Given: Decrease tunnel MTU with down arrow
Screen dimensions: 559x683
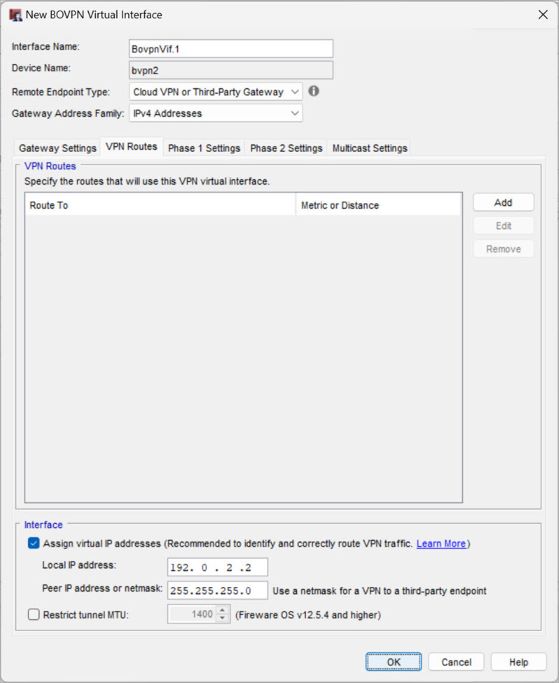Looking at the screenshot, I should pos(223,619).
